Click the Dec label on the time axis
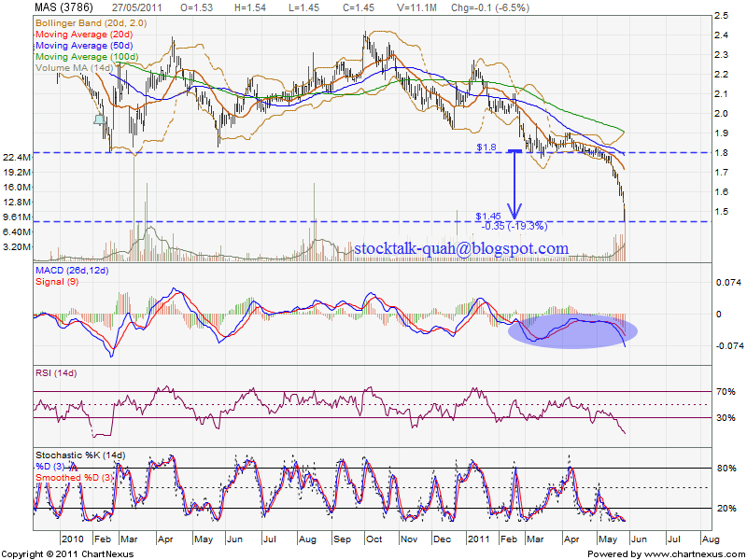Image resolution: width=747 pixels, height=560 pixels. [442, 539]
